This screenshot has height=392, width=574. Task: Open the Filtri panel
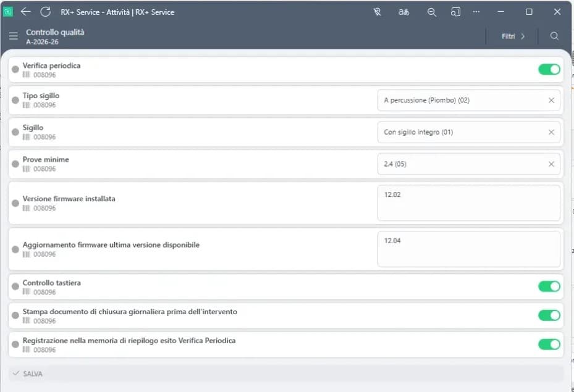point(512,36)
